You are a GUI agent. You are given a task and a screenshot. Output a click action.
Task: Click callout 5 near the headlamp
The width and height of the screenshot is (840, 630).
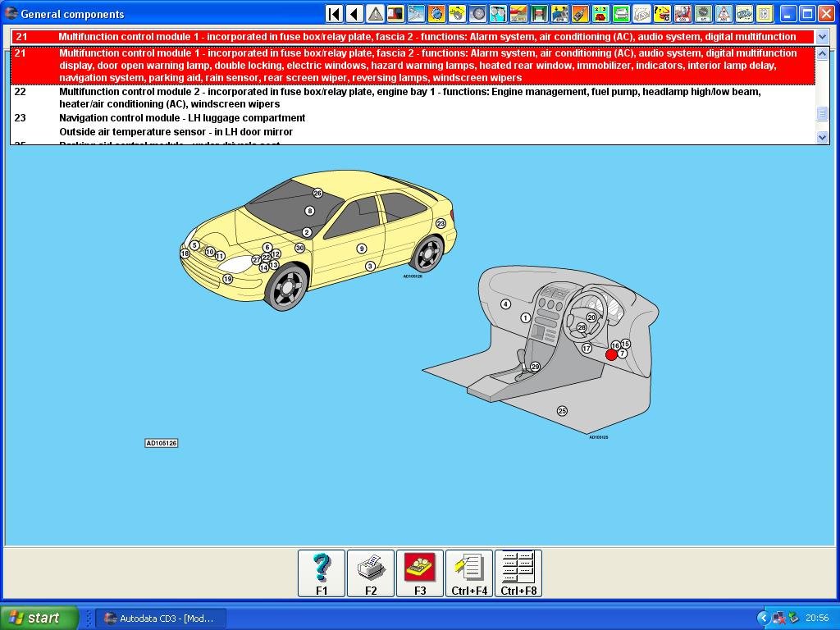pyautogui.click(x=194, y=245)
